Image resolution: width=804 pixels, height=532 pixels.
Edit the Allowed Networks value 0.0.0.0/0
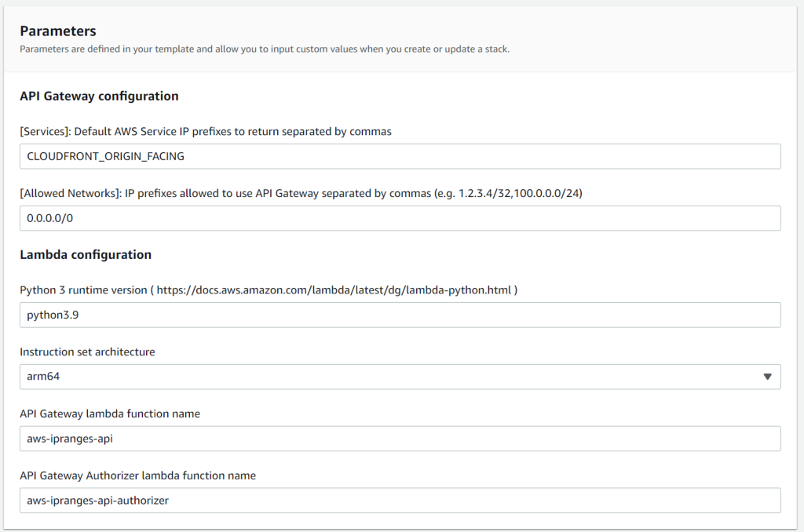tap(400, 218)
